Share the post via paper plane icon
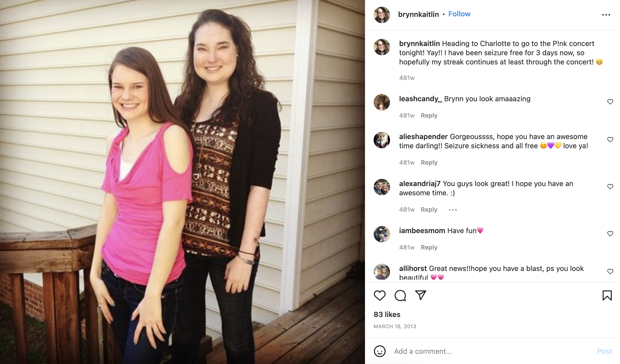Viewport: 620px width, 364px height. 420,295
